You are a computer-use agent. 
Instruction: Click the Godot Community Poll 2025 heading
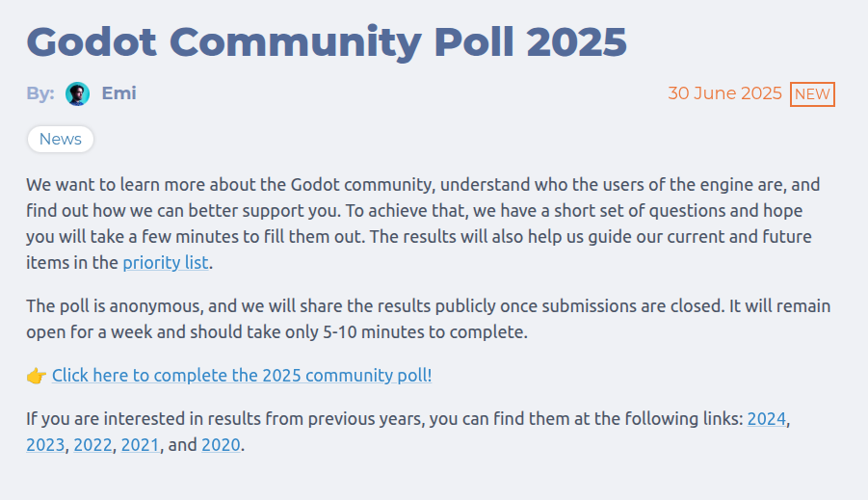(327, 41)
